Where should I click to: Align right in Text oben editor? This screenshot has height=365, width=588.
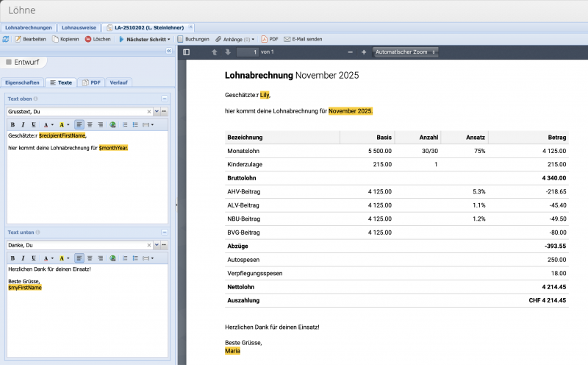pos(100,124)
